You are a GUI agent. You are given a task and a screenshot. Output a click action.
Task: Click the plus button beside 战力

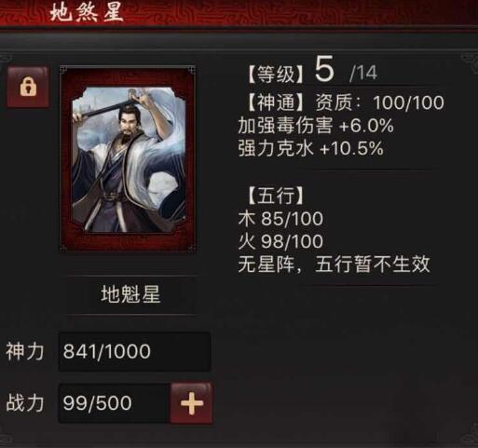pyautogui.click(x=192, y=403)
